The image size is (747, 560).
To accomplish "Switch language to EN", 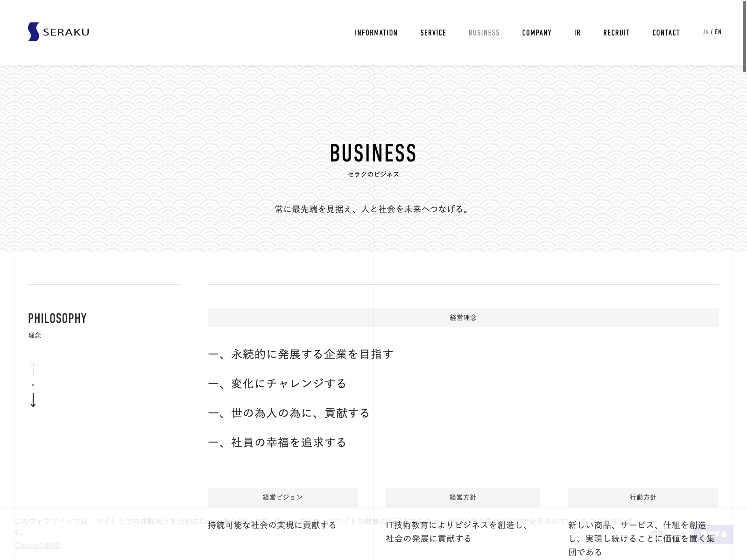I will click(x=718, y=32).
